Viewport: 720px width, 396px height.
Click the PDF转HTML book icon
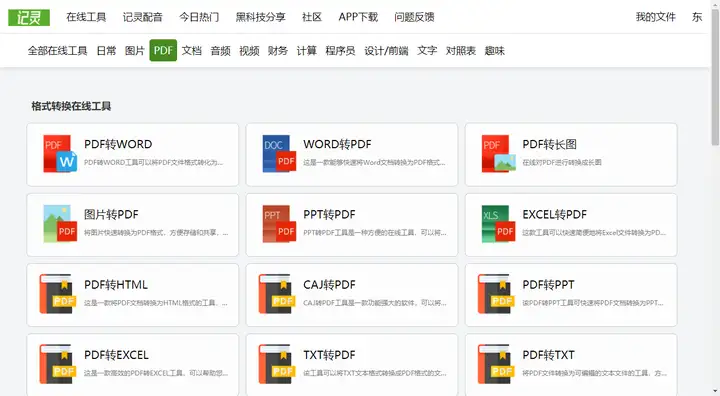coord(58,294)
